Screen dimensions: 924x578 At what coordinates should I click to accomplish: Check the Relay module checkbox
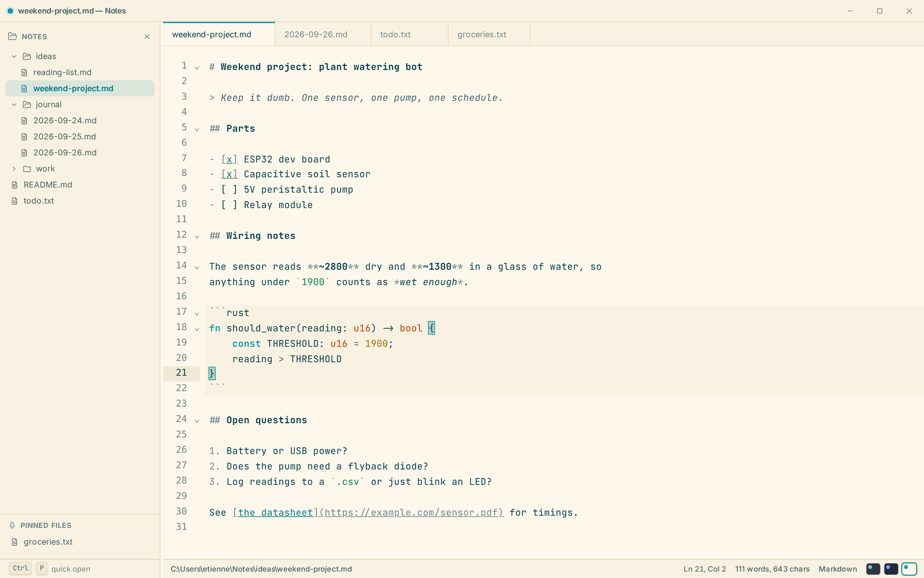229,205
